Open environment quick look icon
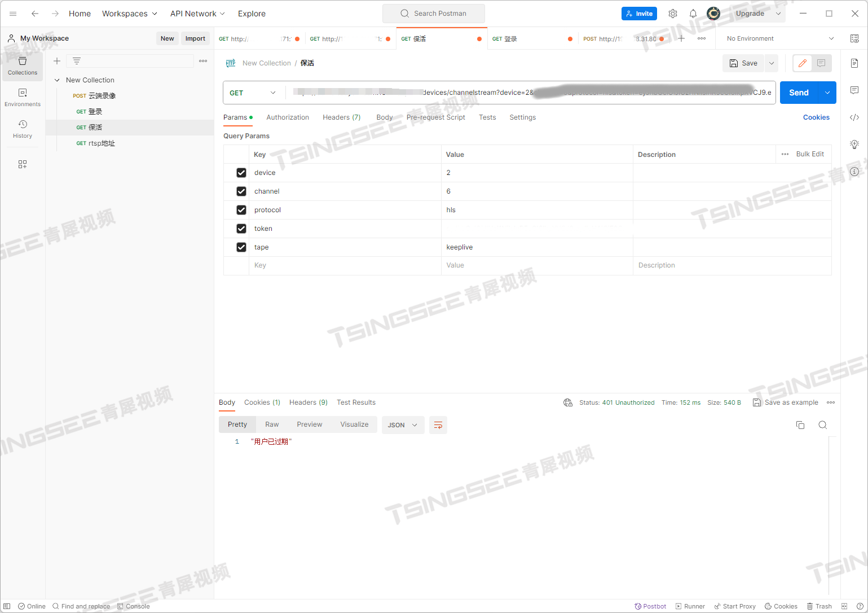This screenshot has width=868, height=613. 854,38
